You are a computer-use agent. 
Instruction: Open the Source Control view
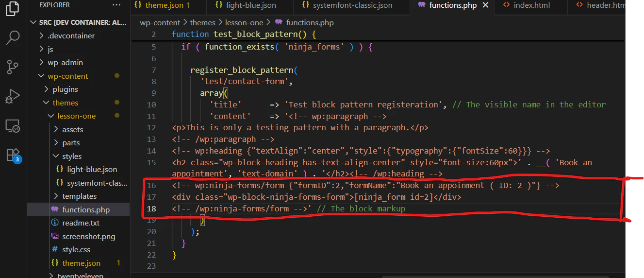13,67
